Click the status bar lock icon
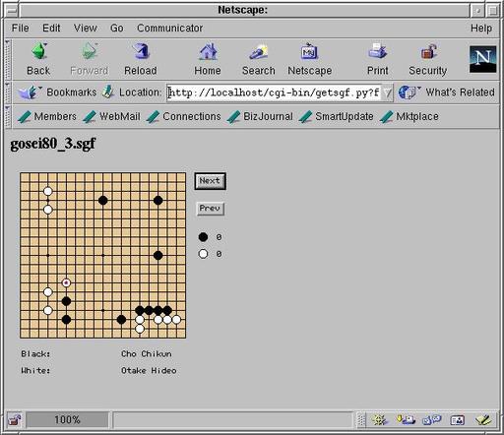 coord(14,420)
